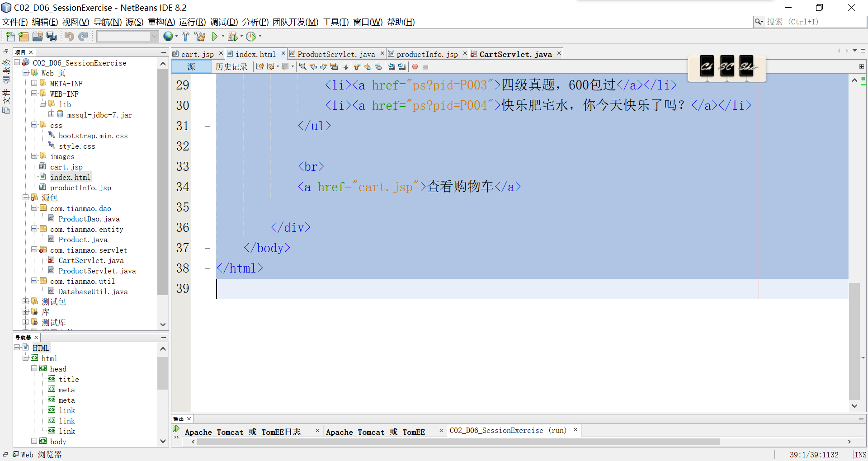Collapse the com.tianmao.dao package
868x461 pixels.
34,208
